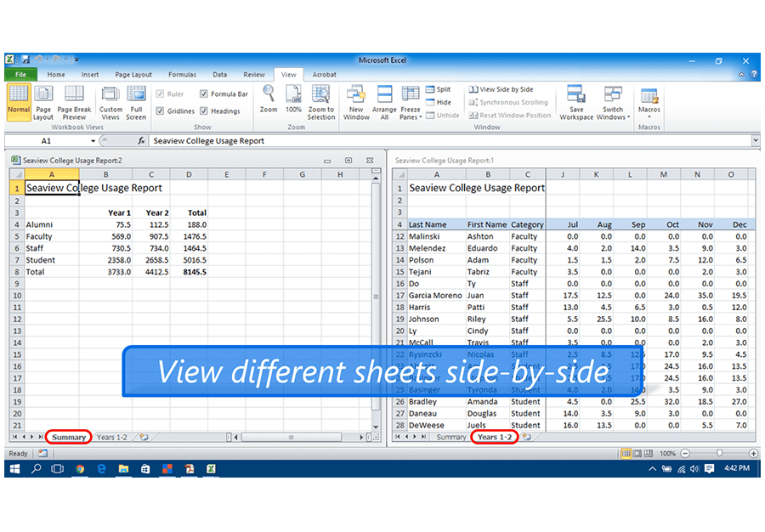This screenshot has height=532, width=765.
Task: Select Summary sheet tab in left window
Action: 69,438
